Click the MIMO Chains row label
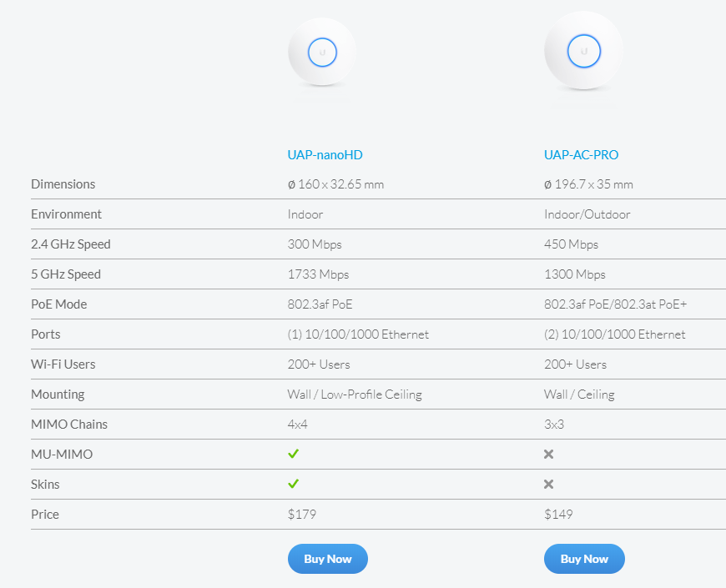This screenshot has height=588, width=726. coord(69,425)
